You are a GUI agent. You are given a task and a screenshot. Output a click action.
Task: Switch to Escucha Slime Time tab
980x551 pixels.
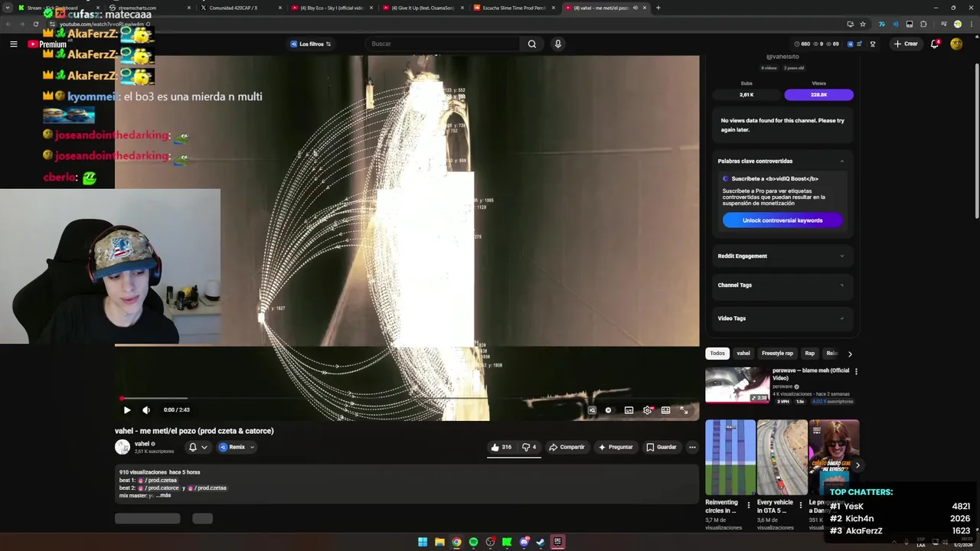(513, 8)
